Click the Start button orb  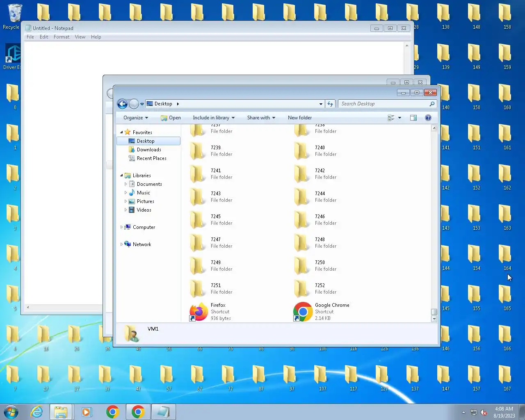click(11, 412)
